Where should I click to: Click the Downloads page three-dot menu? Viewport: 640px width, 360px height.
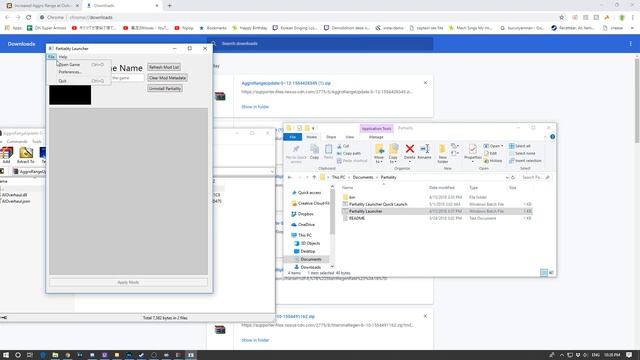[630, 44]
